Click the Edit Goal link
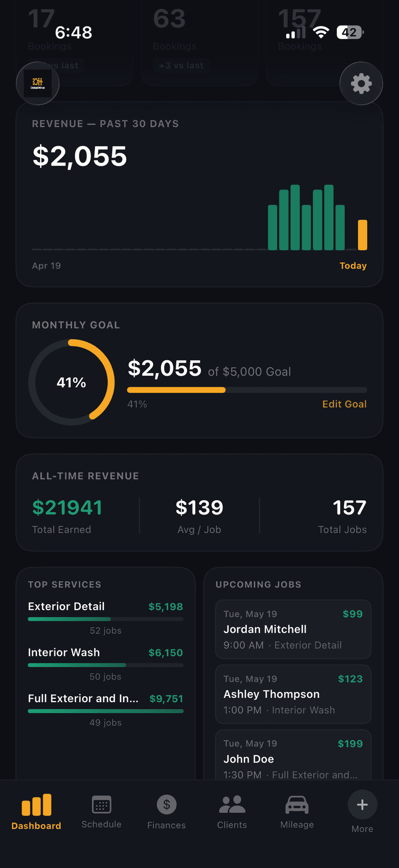The width and height of the screenshot is (399, 868). 345,404
